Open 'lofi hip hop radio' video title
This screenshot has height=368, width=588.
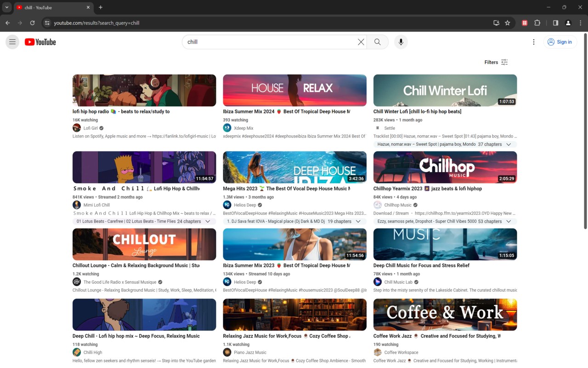point(121,111)
